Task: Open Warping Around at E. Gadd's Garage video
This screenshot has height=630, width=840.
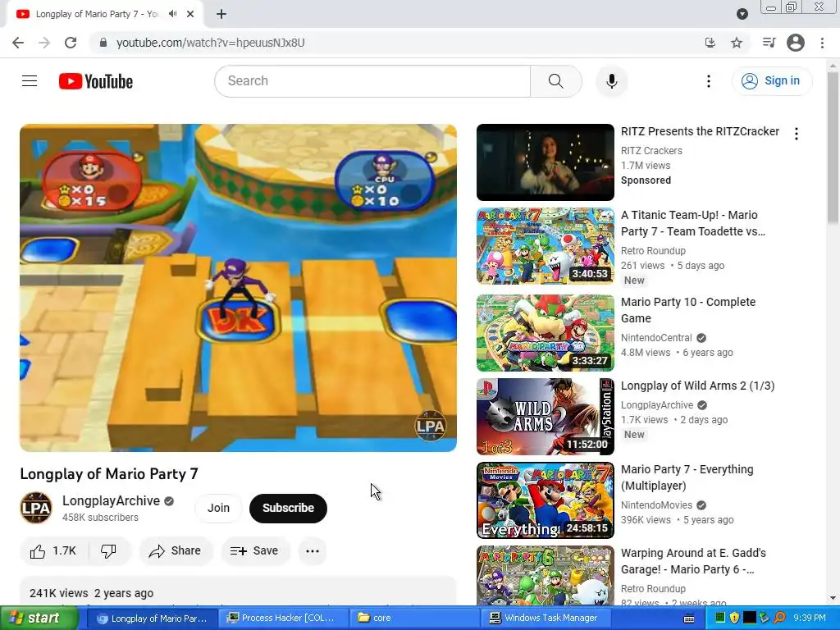Action: coord(546,576)
